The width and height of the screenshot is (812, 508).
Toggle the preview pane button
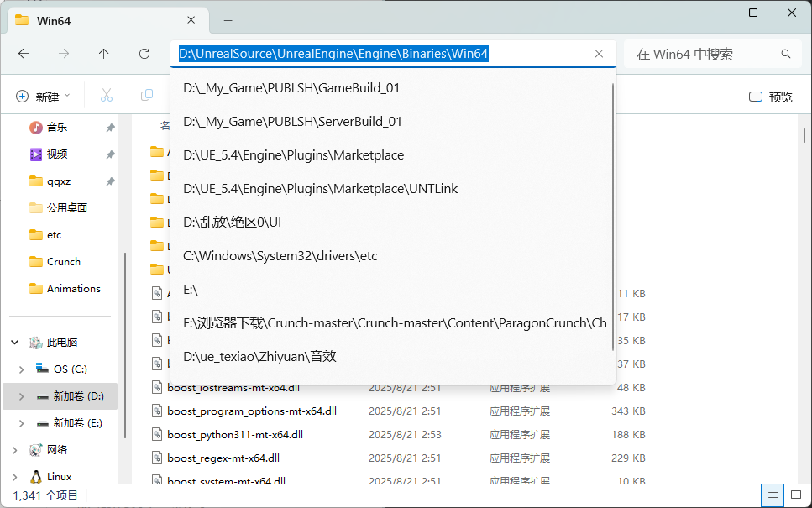770,97
